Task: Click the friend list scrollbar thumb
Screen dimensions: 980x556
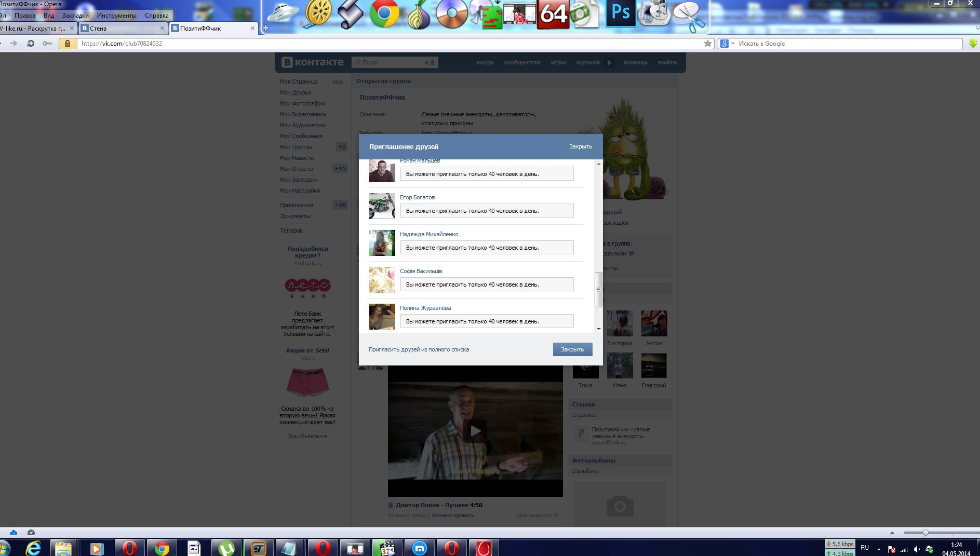Action: tap(598, 290)
